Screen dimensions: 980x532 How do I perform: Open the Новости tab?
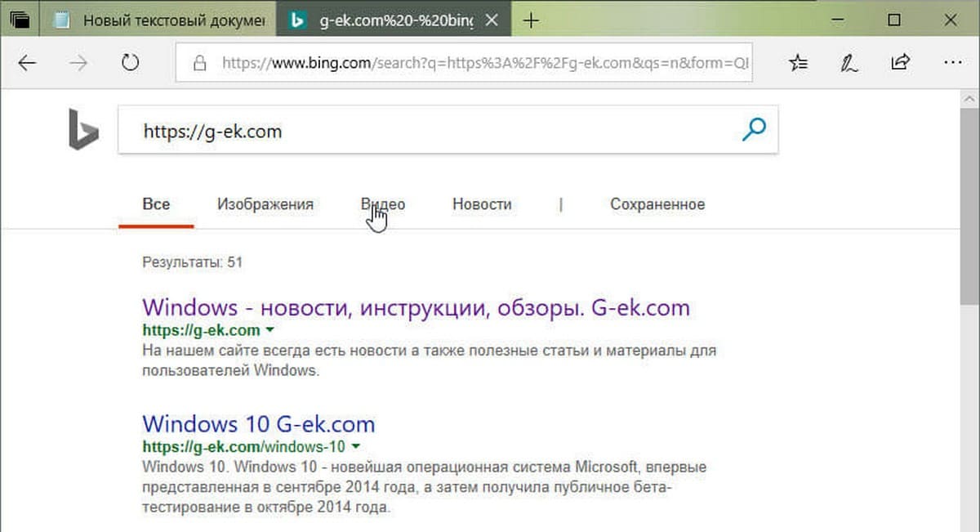(482, 204)
